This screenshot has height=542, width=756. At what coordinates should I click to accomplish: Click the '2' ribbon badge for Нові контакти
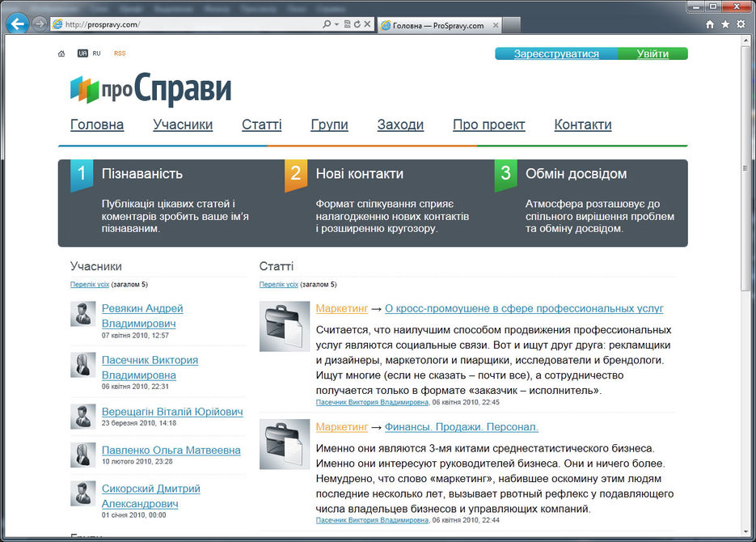(x=296, y=176)
